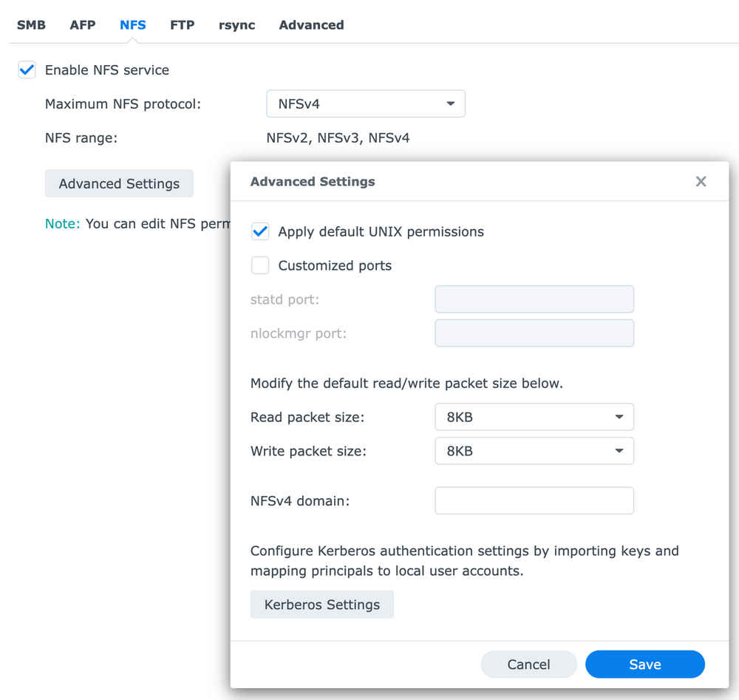
Task: Click the statd port field
Action: 534,299
